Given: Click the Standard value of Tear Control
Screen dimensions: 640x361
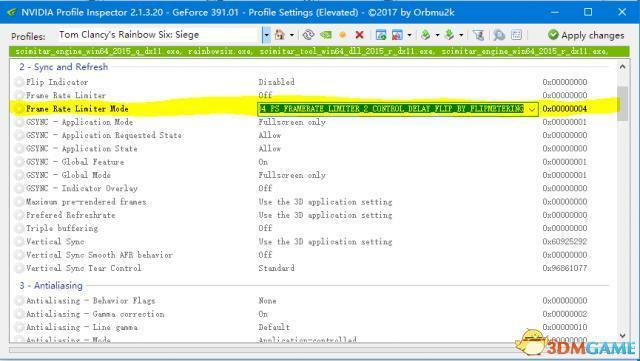Looking at the screenshot, I should (x=276, y=268).
